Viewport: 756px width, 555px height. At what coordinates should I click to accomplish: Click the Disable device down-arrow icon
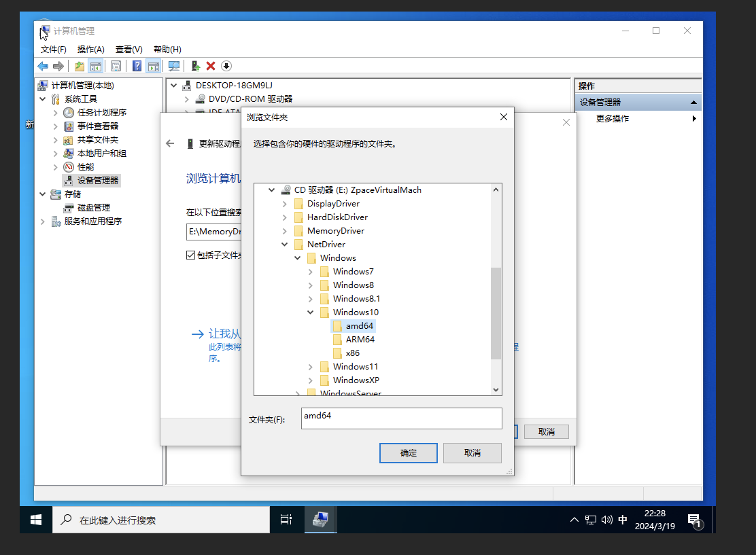tap(226, 65)
